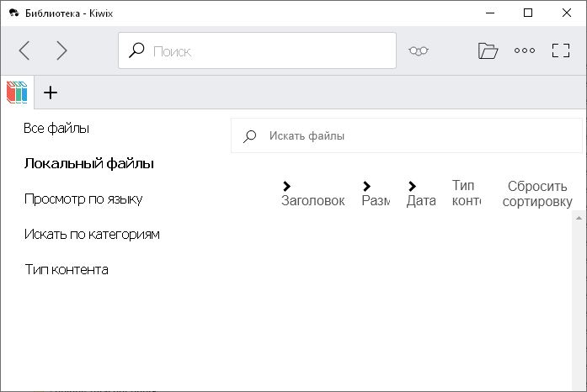Sort files by size column
This screenshot has width=587, height=392.
pyautogui.click(x=375, y=201)
